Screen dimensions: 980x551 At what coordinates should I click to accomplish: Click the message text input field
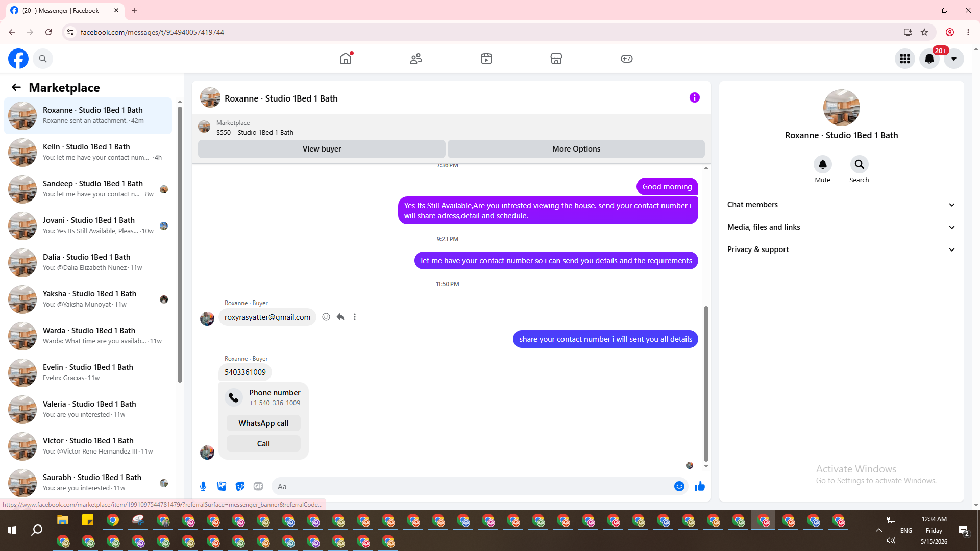click(x=473, y=487)
